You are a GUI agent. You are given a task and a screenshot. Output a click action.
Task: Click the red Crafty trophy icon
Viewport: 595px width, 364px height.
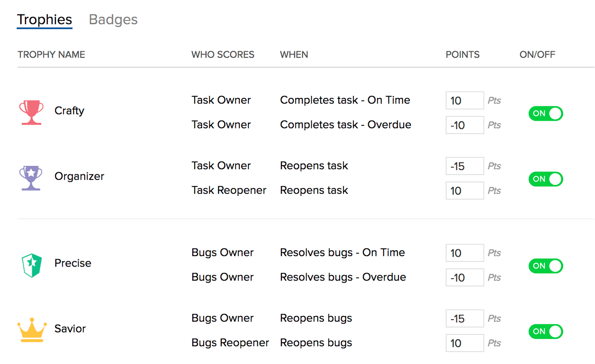pos(31,112)
